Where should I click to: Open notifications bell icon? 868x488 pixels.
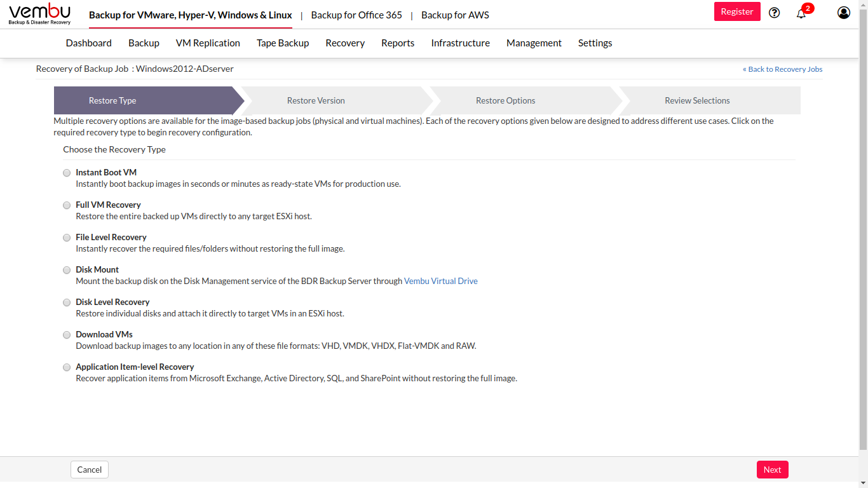pyautogui.click(x=801, y=13)
